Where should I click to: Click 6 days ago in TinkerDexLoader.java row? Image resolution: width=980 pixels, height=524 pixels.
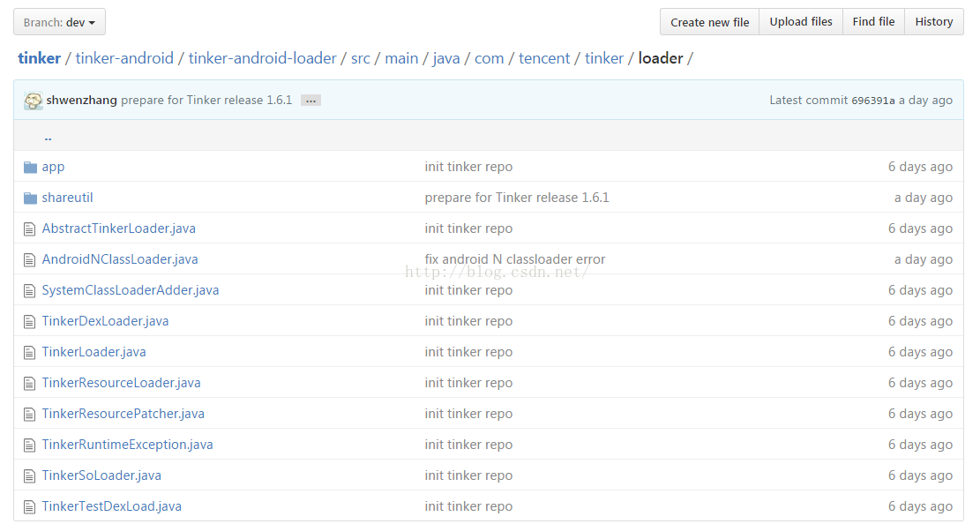pyautogui.click(x=920, y=321)
